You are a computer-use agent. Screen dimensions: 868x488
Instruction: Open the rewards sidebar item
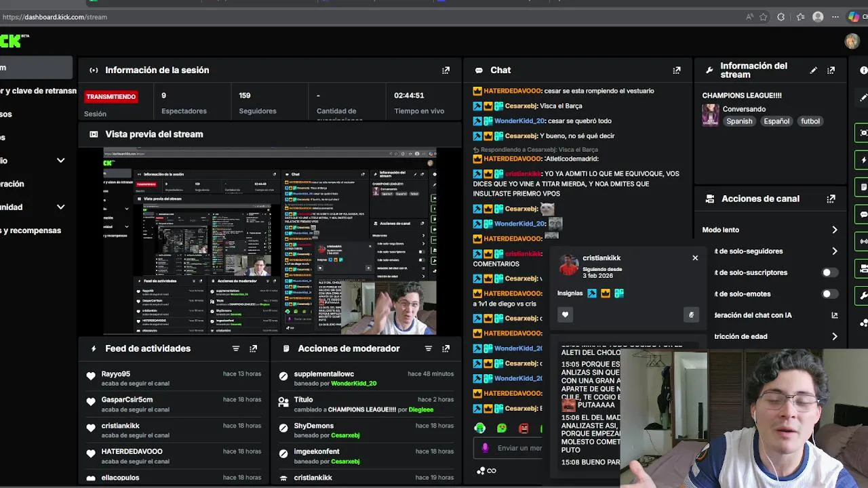(x=31, y=230)
